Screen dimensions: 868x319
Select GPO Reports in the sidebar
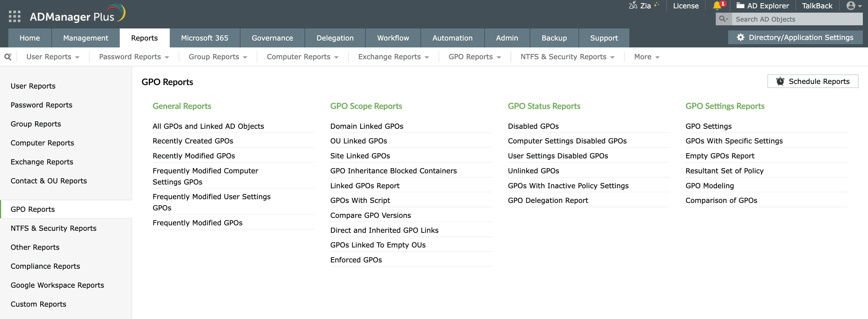pyautogui.click(x=33, y=209)
